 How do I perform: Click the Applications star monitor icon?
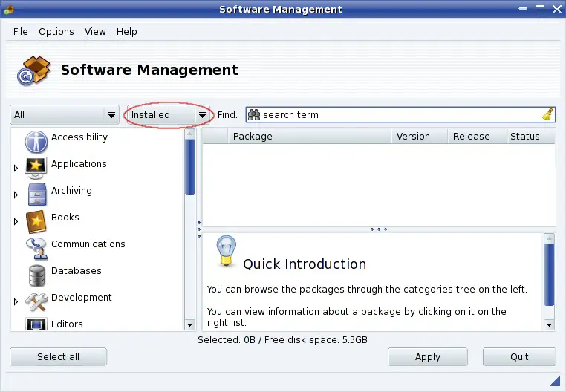(36, 168)
